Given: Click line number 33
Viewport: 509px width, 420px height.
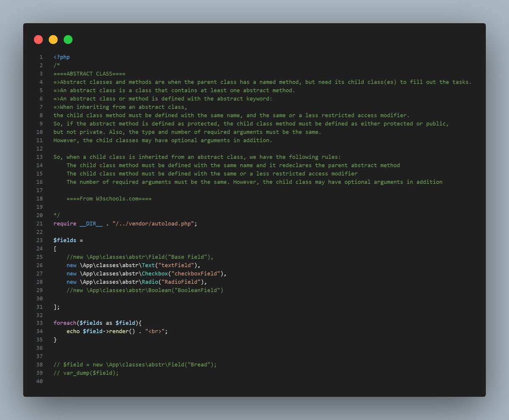Looking at the screenshot, I should click(x=40, y=323).
